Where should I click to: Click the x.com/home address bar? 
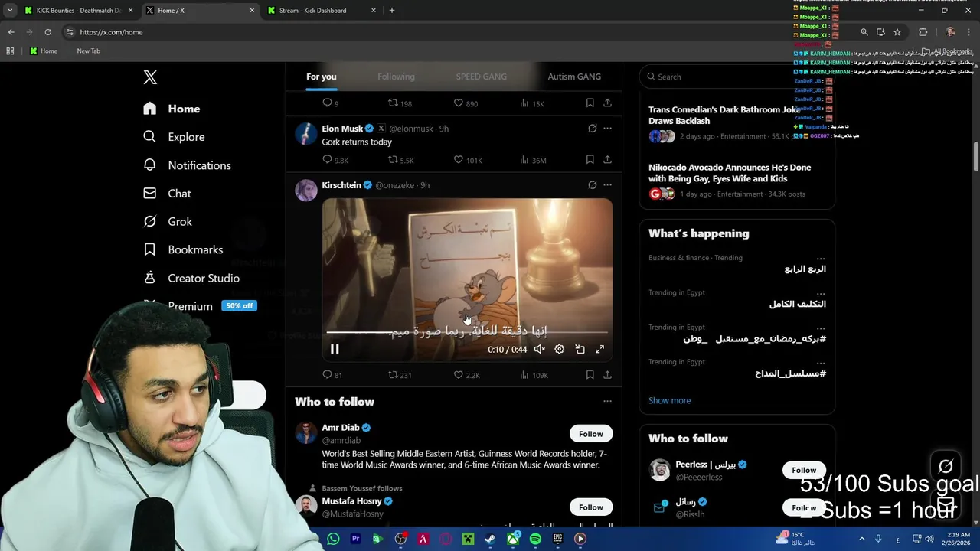pyautogui.click(x=459, y=32)
